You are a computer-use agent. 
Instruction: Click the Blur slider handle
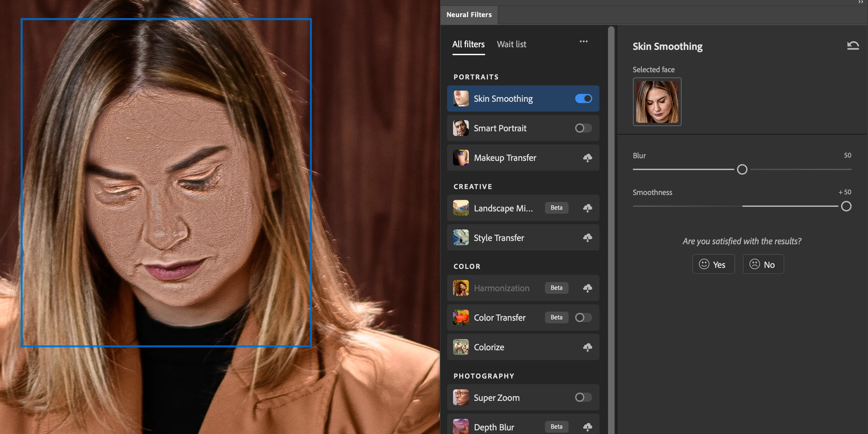click(x=742, y=169)
